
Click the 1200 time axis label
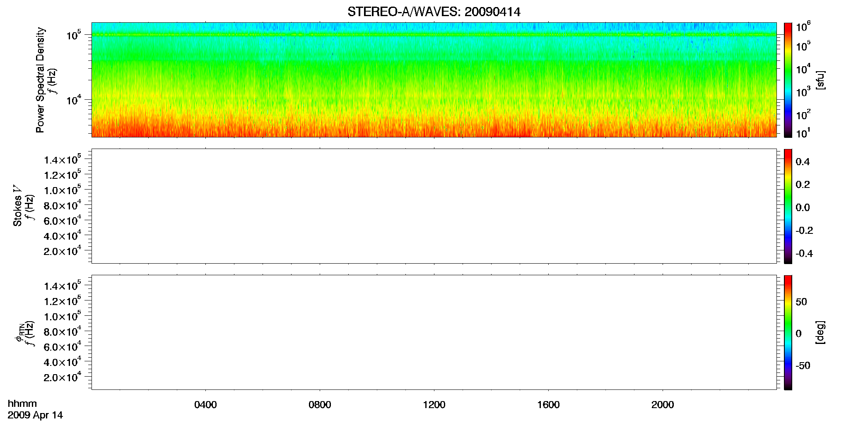point(434,405)
